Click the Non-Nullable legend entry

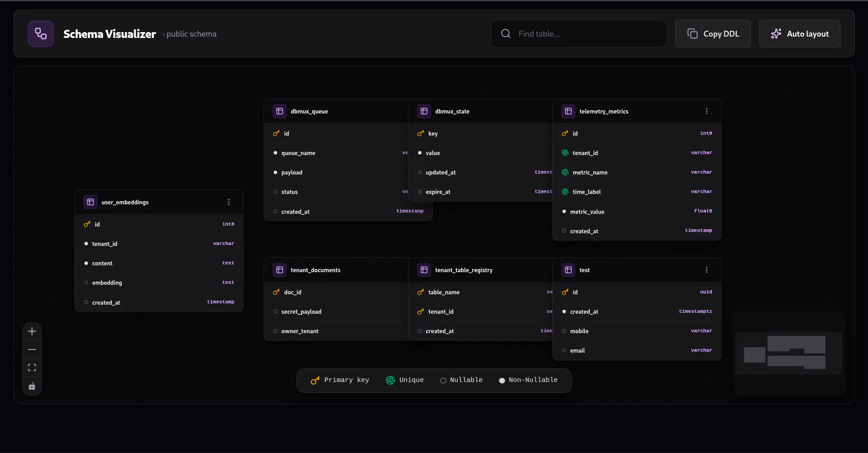click(528, 380)
